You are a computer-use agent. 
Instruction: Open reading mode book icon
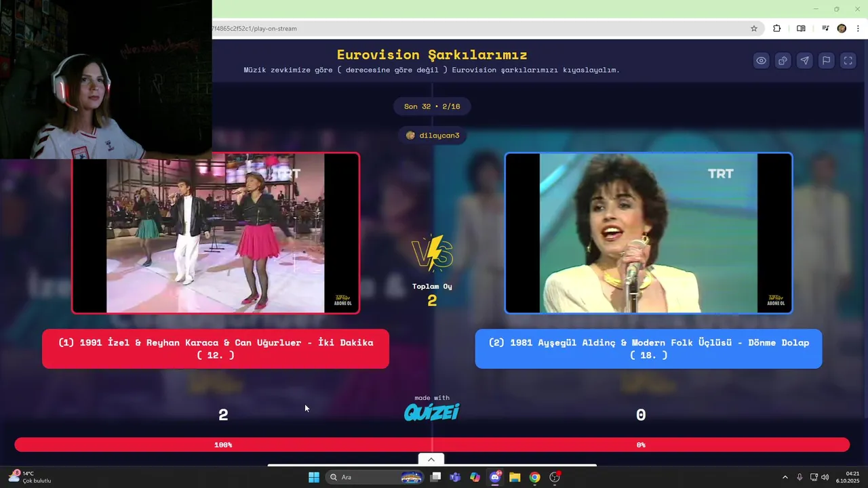click(x=801, y=28)
